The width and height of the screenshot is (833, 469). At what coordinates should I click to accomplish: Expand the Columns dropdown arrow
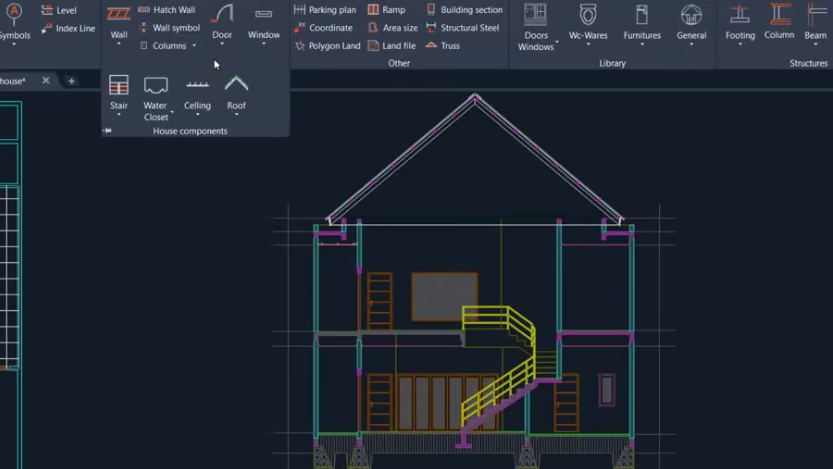point(194,46)
